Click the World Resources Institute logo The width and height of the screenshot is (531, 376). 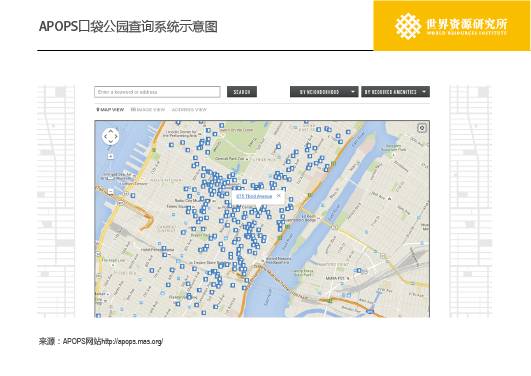[x=452, y=26]
